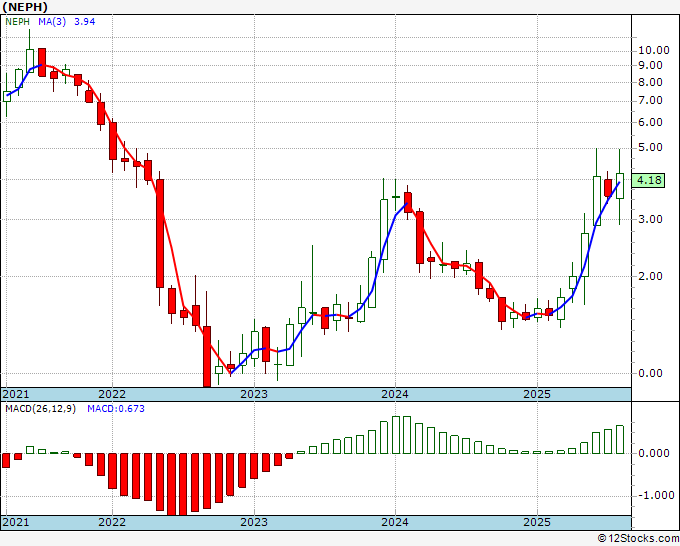Click the 7.00 price axis label

[650, 101]
